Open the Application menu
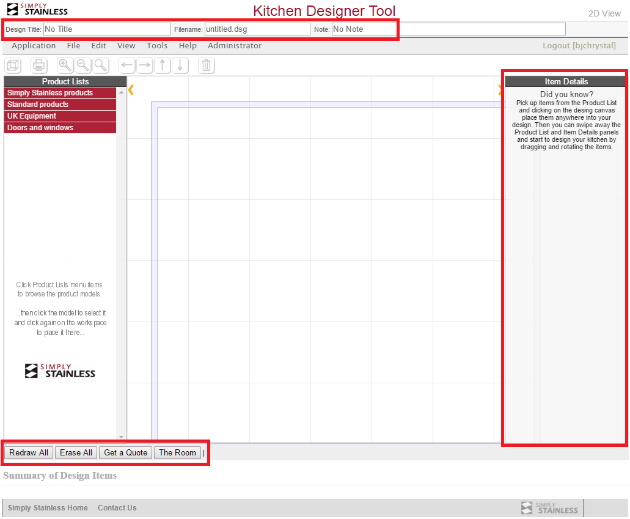630x519 pixels. click(x=33, y=46)
